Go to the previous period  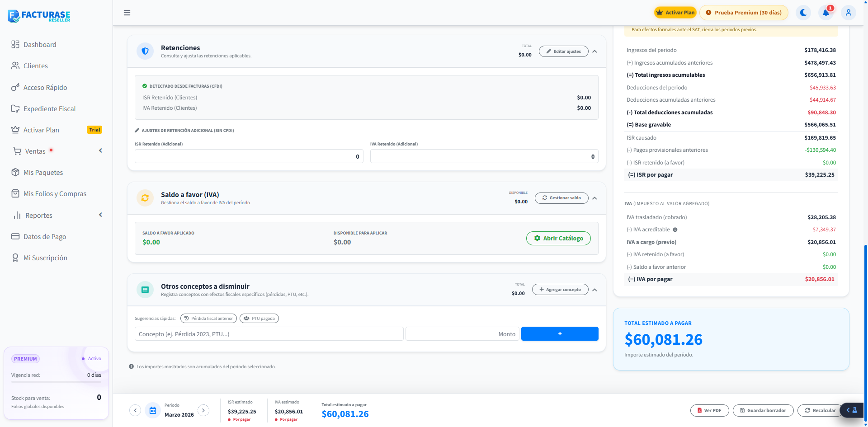135,410
